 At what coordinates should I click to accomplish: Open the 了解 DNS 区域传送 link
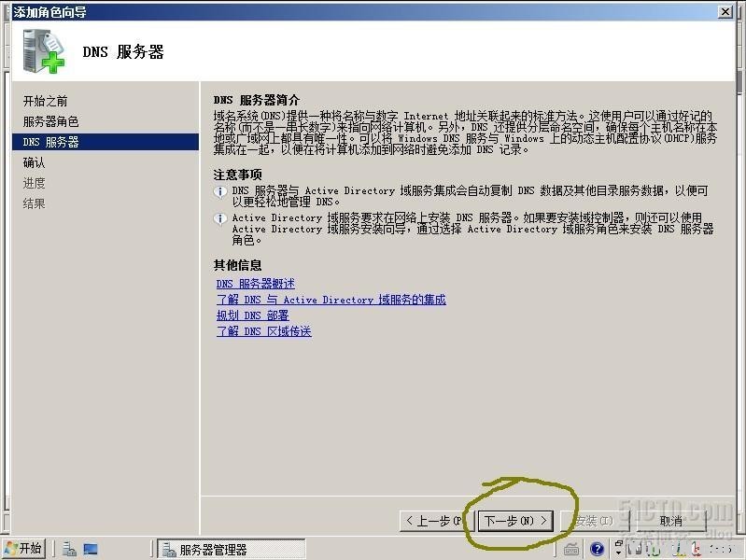click(264, 331)
